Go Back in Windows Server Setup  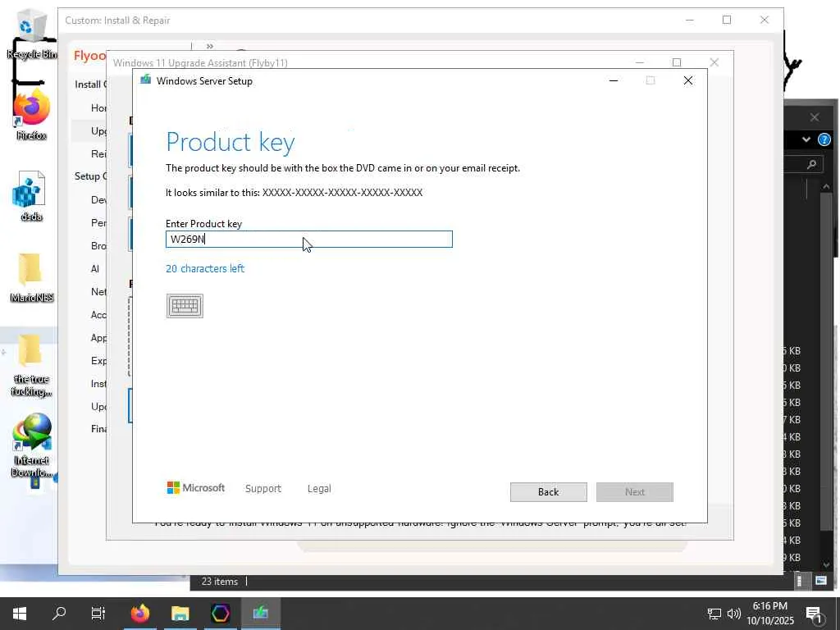pos(548,492)
